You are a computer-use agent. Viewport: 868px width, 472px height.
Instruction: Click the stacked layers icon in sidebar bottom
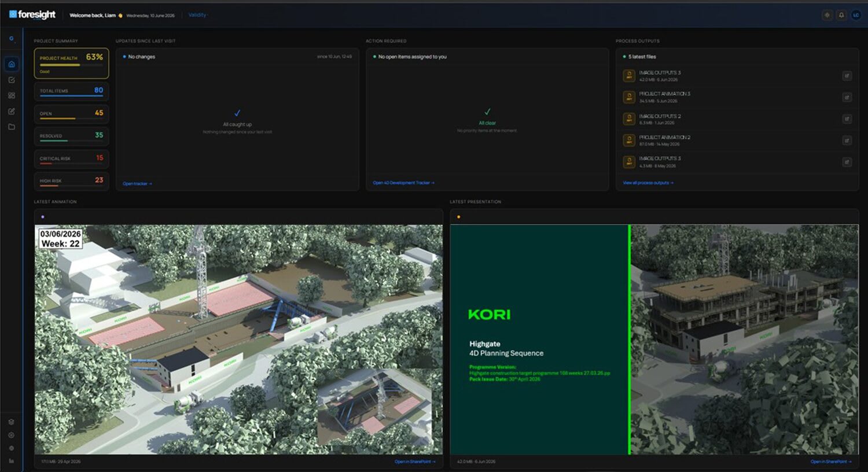click(x=12, y=422)
